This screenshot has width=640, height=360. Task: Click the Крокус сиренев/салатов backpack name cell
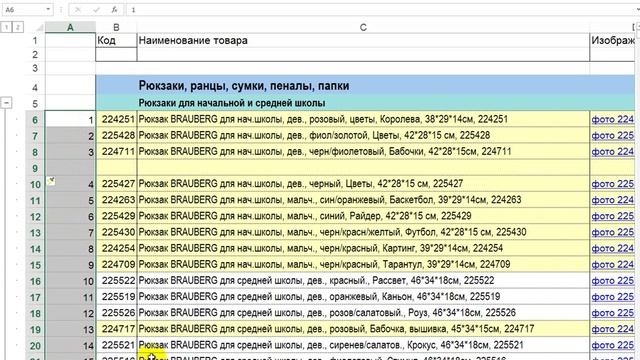[363, 345]
